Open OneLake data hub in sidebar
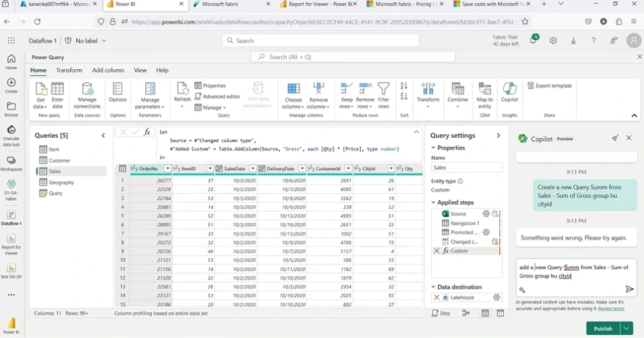The width and height of the screenshot is (644, 338). (x=11, y=136)
